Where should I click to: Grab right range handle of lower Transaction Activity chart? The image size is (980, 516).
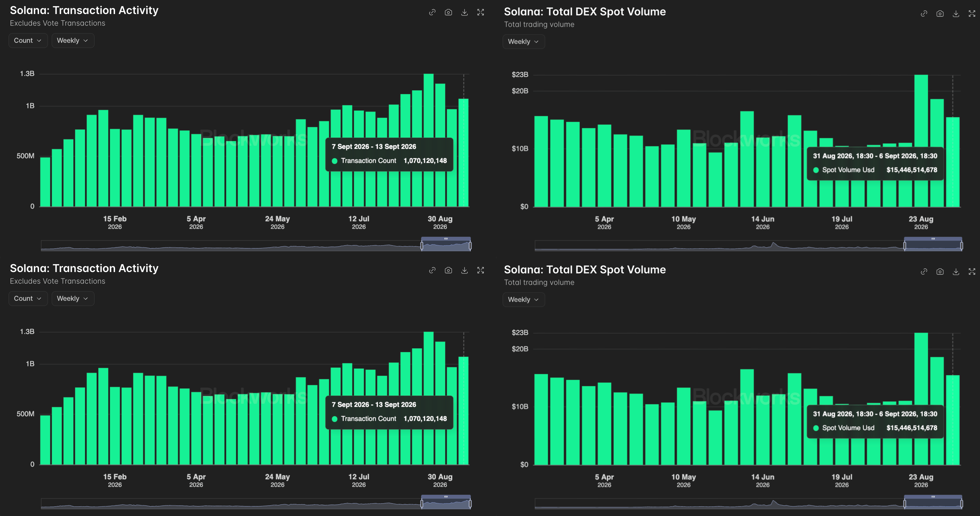(470, 504)
